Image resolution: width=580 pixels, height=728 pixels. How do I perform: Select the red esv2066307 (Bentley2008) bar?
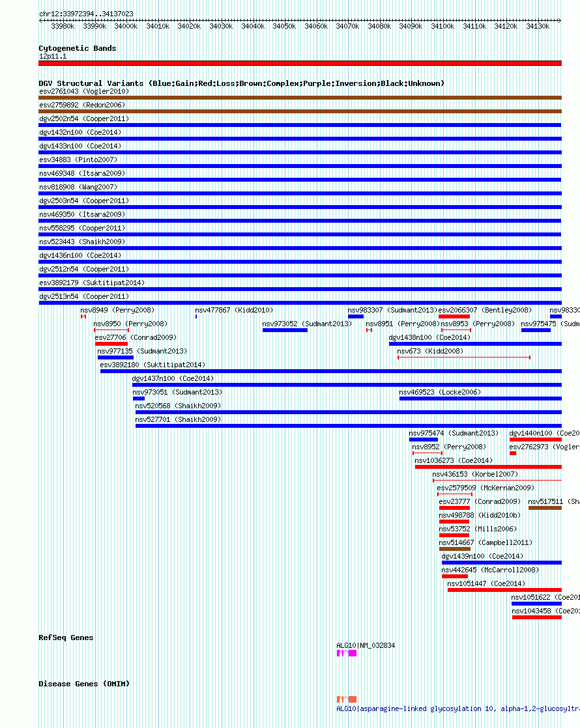(454, 316)
